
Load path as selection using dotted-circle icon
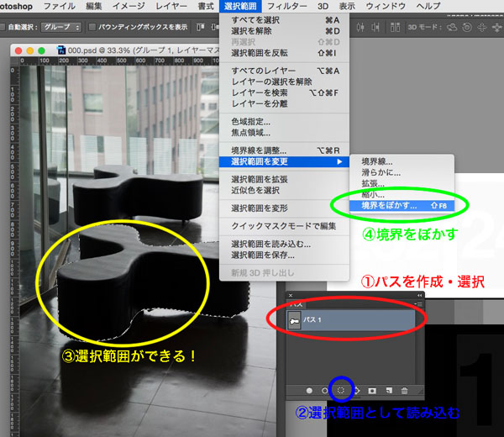pos(341,390)
